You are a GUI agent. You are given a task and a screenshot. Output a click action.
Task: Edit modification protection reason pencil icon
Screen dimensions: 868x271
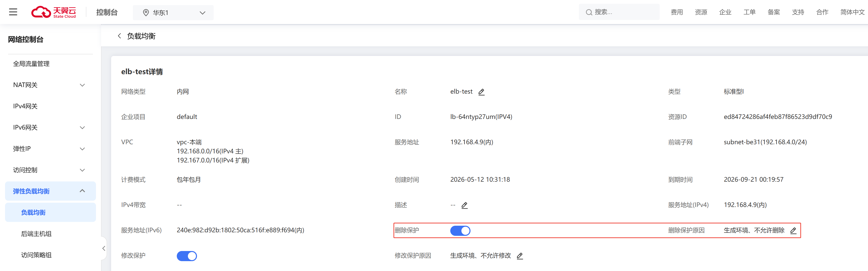520,256
